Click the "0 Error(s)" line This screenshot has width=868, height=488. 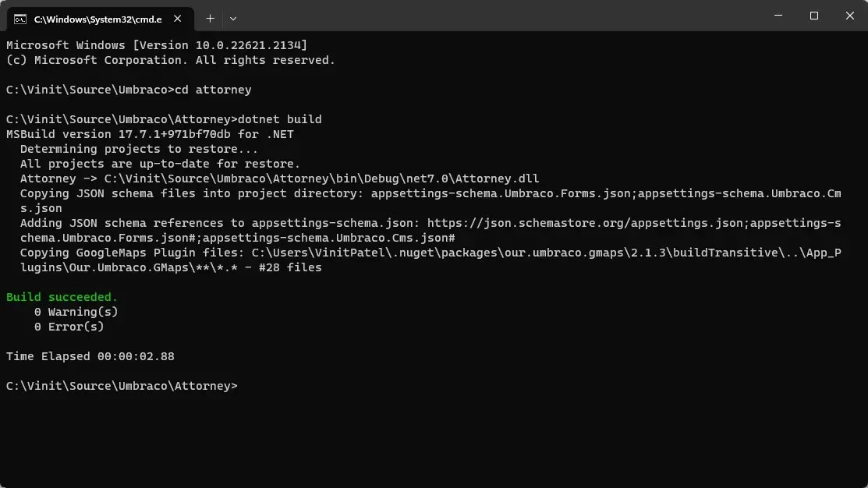click(x=69, y=327)
